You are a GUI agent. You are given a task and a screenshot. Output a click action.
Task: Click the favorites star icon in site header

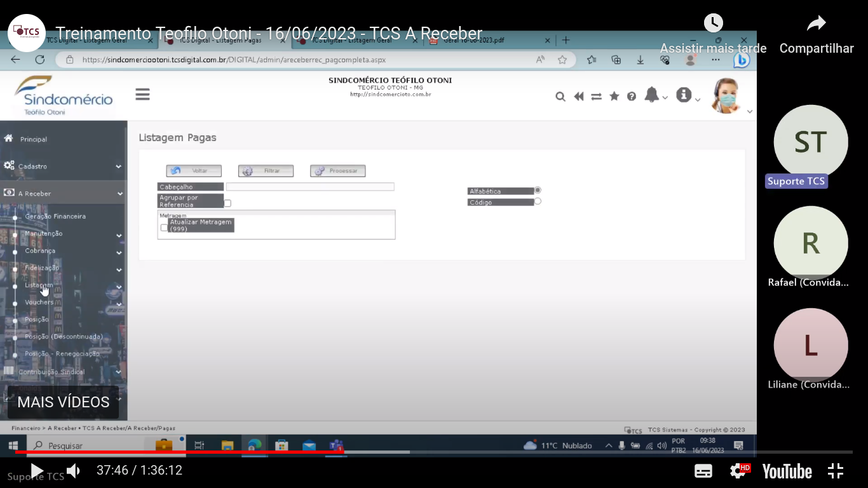tap(614, 96)
